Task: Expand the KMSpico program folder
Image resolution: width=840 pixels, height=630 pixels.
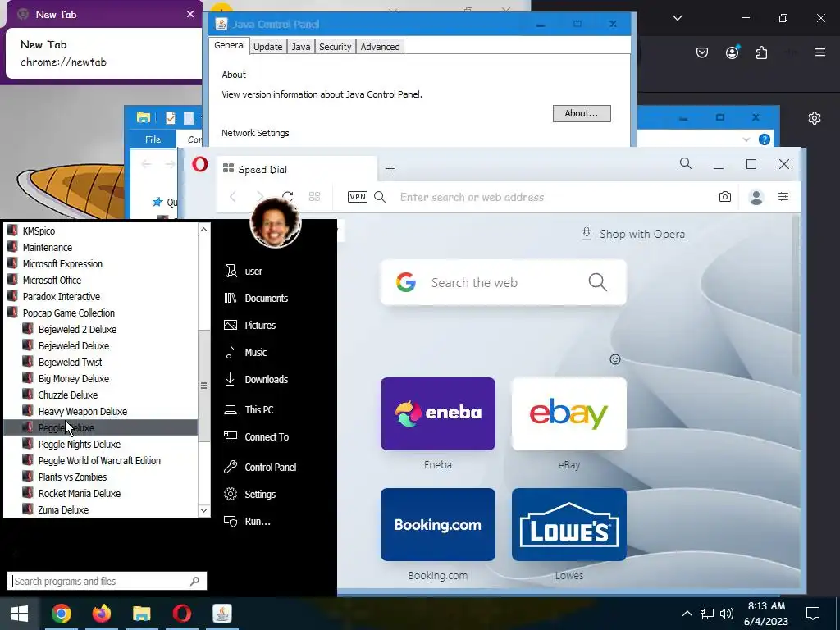Action: 39,231
